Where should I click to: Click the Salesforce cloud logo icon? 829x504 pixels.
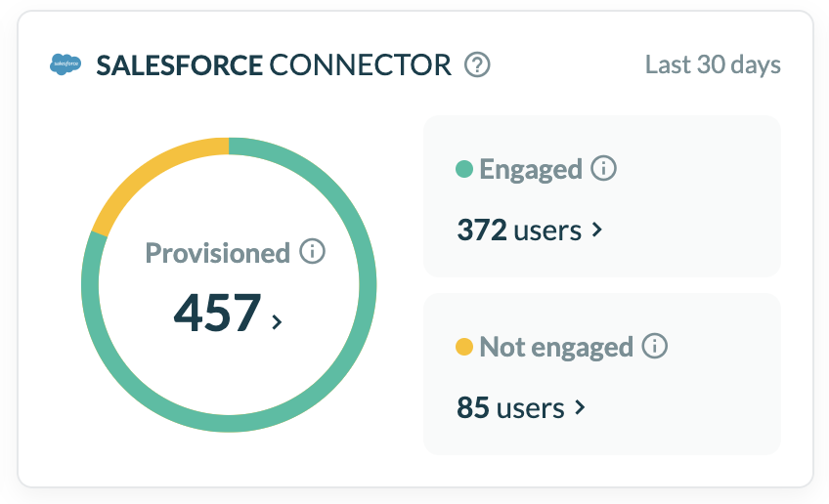[x=66, y=66]
